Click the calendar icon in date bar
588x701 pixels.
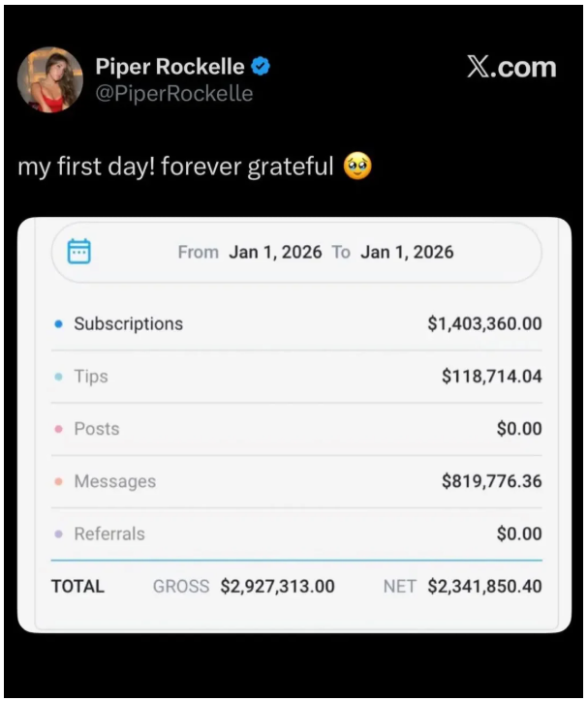coord(79,252)
